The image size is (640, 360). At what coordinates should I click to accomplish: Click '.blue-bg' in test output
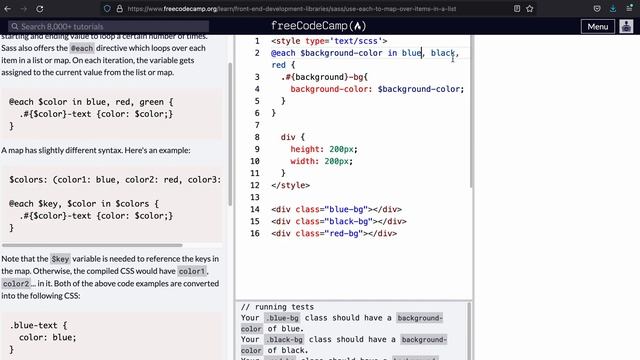pyautogui.click(x=282, y=318)
